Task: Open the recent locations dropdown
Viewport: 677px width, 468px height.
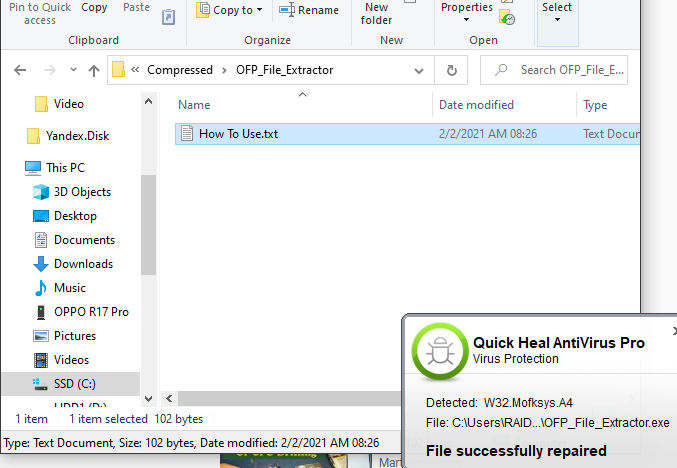Action: (x=73, y=70)
